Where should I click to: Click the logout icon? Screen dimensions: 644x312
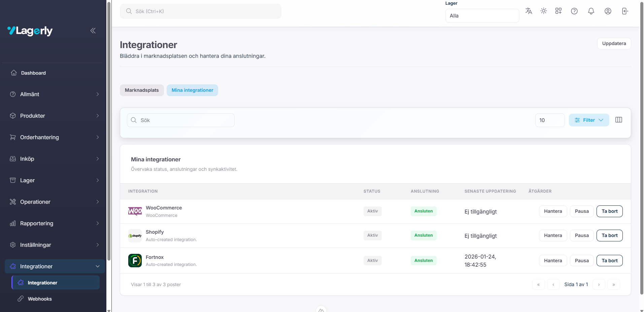pos(625,11)
